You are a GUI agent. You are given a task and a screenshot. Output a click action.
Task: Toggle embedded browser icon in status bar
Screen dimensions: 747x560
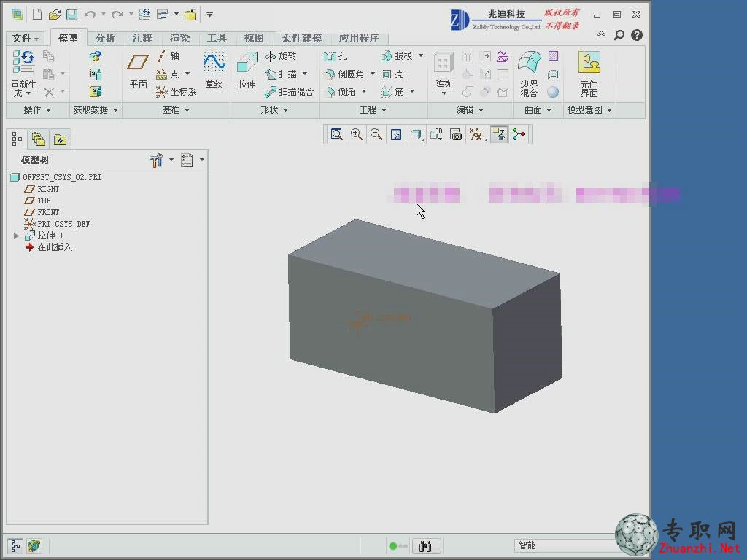point(34,545)
